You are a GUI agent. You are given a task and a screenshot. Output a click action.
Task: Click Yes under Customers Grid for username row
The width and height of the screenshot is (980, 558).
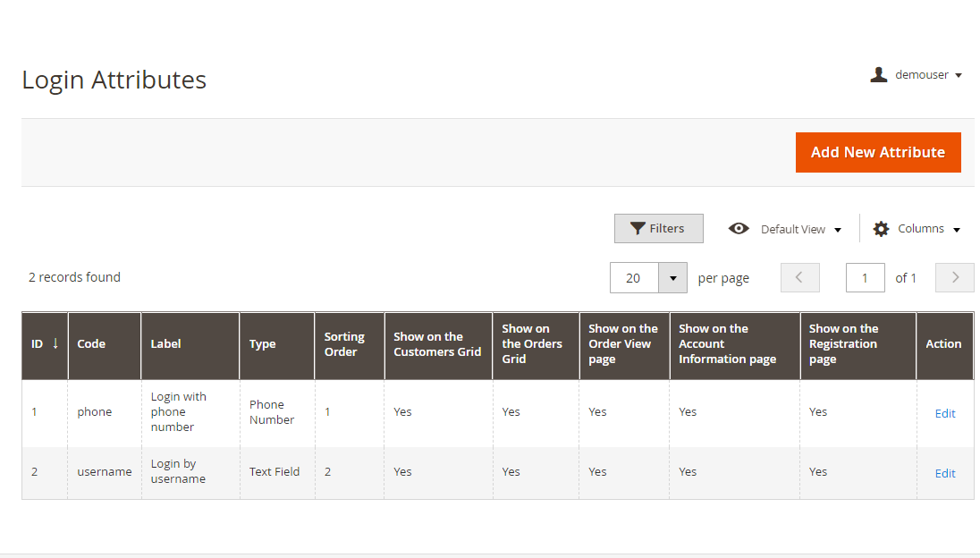click(402, 472)
